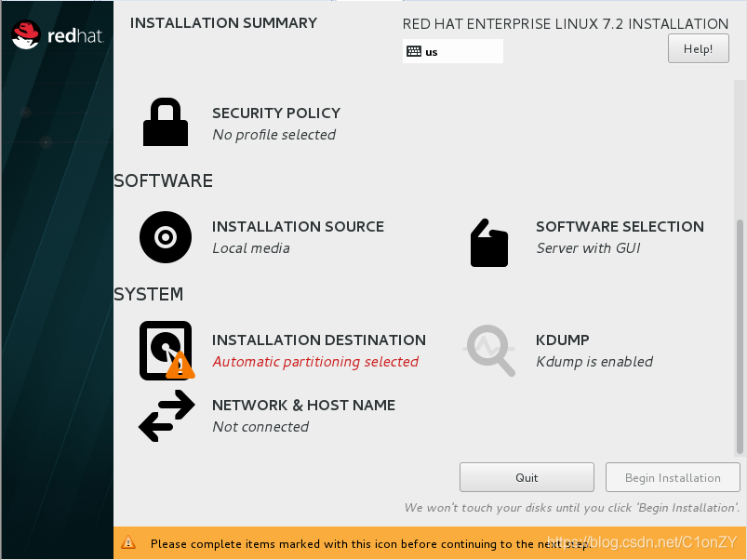This screenshot has width=747, height=560.
Task: Click the Help! button
Action: coord(698,48)
